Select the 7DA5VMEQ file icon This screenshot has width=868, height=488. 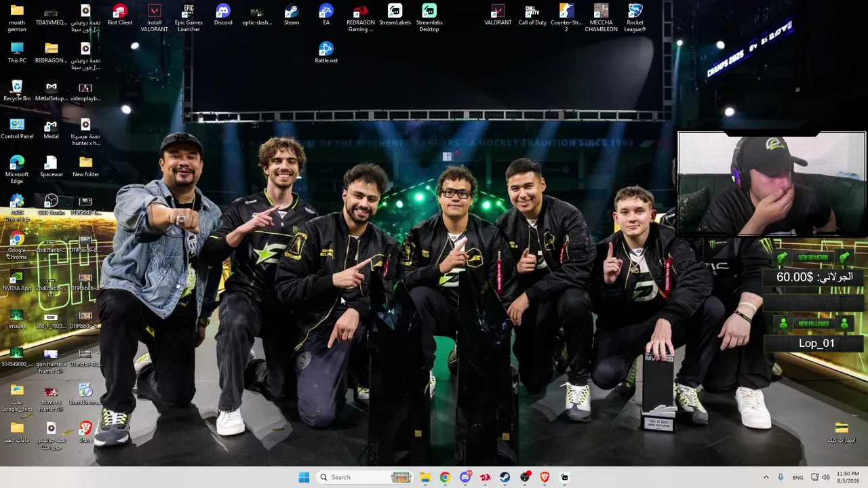[52, 16]
